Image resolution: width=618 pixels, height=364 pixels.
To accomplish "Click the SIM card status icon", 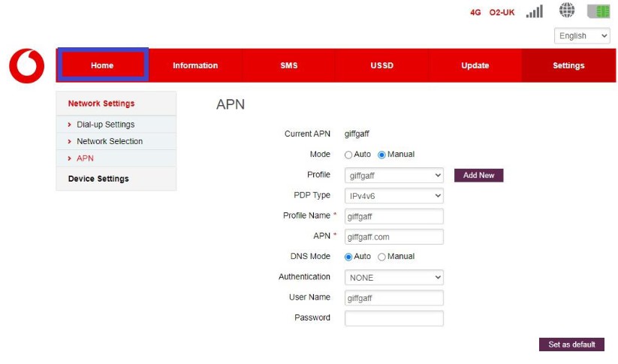I will click(598, 11).
